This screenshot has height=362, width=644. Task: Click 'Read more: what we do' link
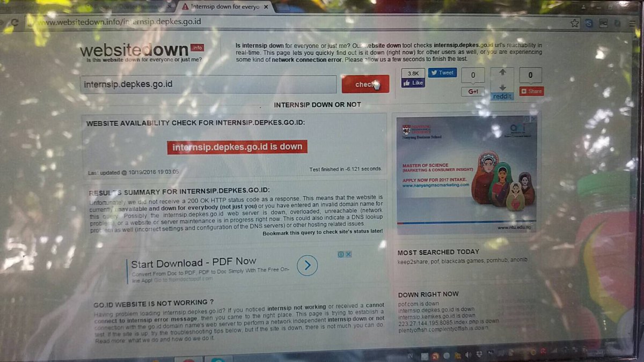coord(156,340)
